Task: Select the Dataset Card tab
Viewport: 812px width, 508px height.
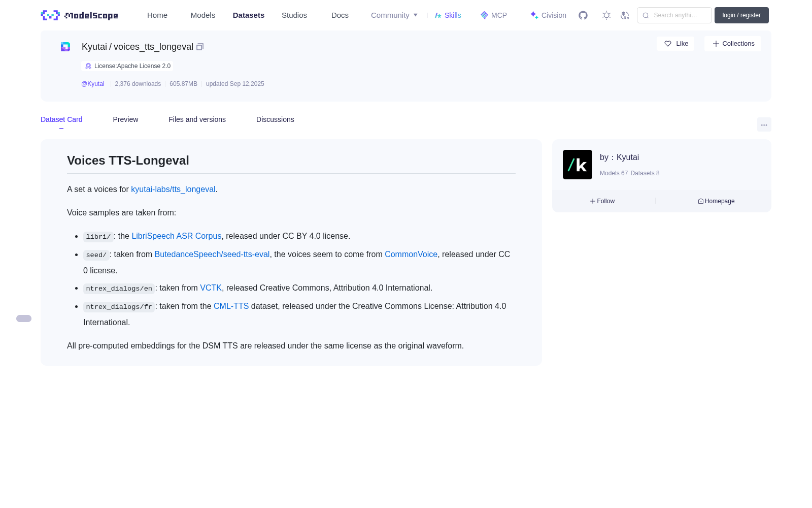Action: (x=61, y=119)
